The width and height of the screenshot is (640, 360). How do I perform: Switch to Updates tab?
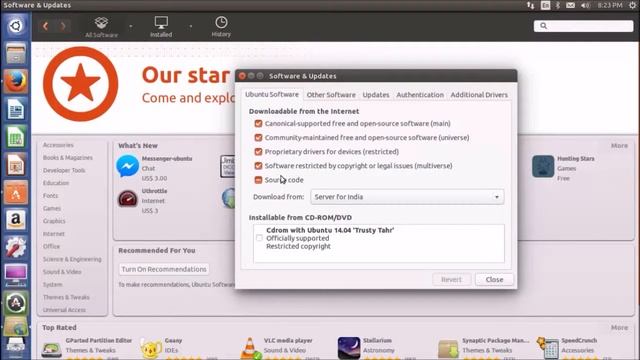(x=376, y=95)
